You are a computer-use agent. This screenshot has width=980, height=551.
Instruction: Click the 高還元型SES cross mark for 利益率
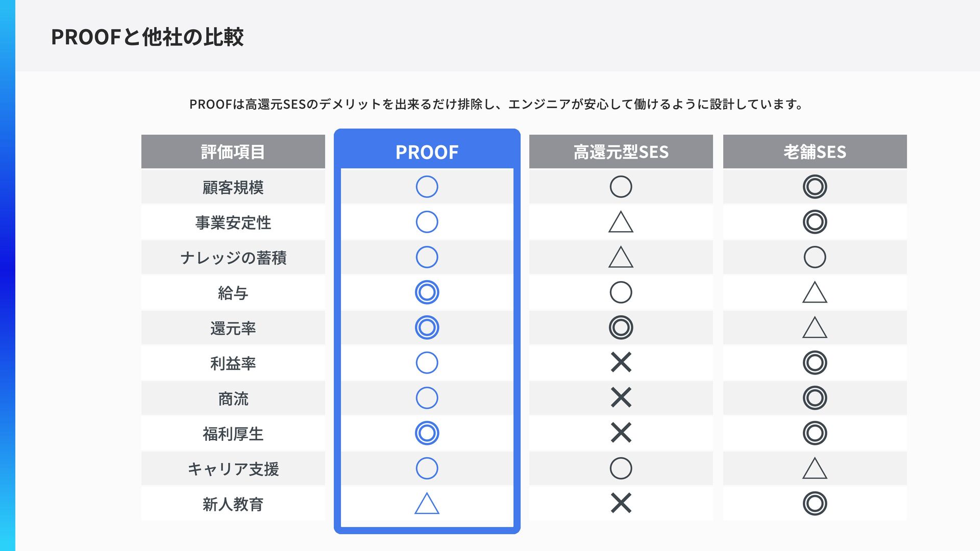point(621,363)
